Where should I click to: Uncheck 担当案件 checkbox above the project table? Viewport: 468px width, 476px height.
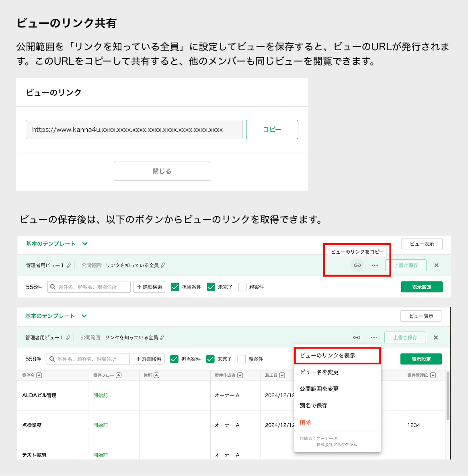click(x=174, y=359)
